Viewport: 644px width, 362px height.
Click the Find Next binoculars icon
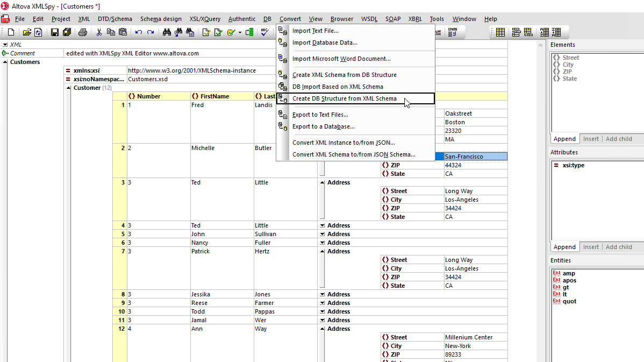[178, 32]
